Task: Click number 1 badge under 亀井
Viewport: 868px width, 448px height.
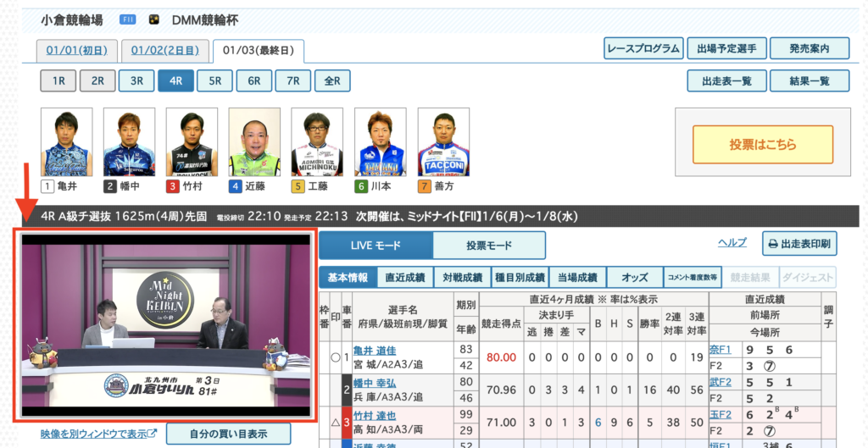Action: (47, 186)
